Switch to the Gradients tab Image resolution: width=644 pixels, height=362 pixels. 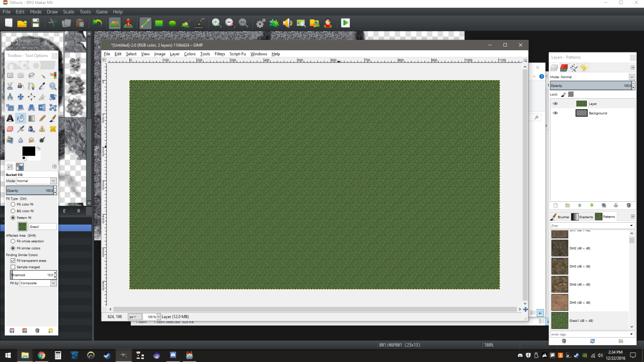click(x=582, y=217)
